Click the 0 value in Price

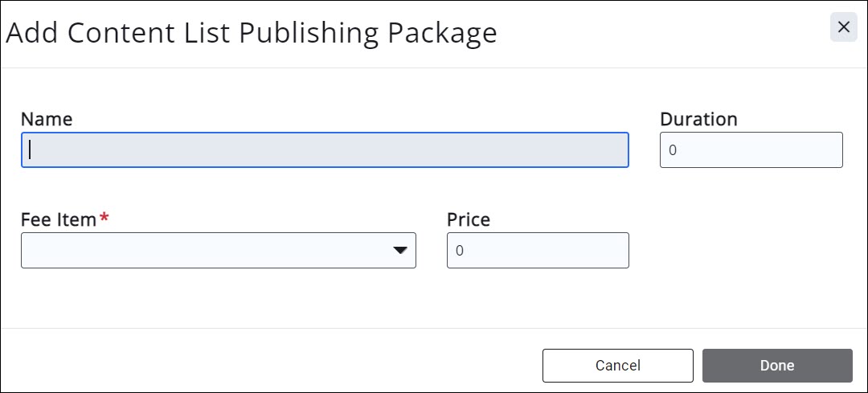click(x=460, y=251)
